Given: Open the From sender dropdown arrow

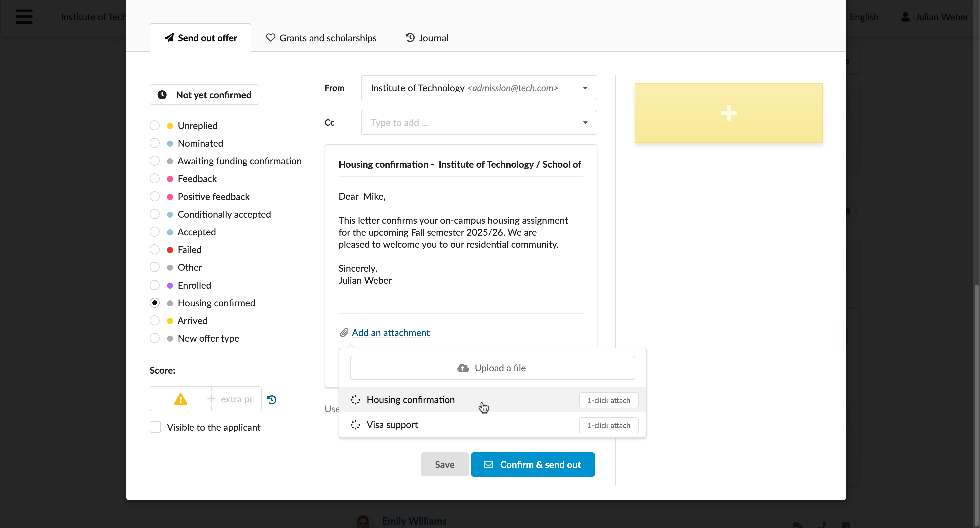Looking at the screenshot, I should tap(585, 88).
